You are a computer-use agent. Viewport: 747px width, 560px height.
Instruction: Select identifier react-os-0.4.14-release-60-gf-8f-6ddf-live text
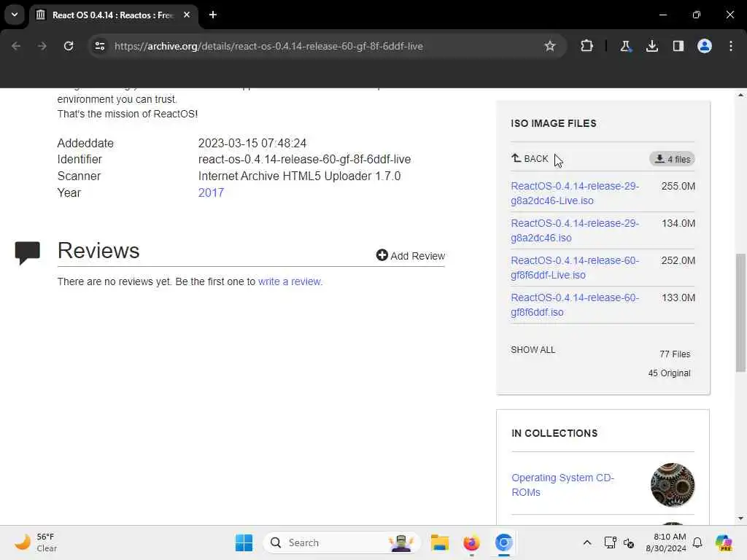pos(304,160)
